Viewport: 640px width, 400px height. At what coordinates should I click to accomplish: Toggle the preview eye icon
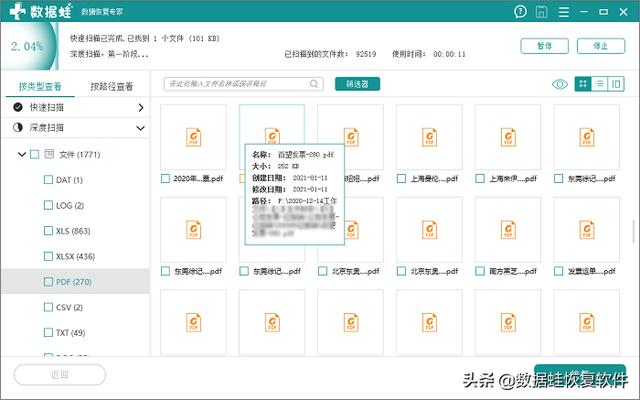click(x=560, y=84)
